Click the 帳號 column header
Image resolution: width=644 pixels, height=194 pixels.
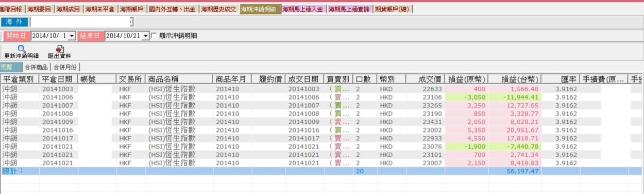pos(97,79)
